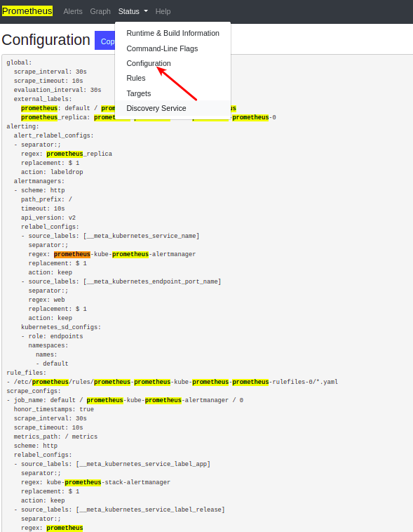
Task: Click the rulefiles-0/*.yaml path line
Action: tap(172, 382)
